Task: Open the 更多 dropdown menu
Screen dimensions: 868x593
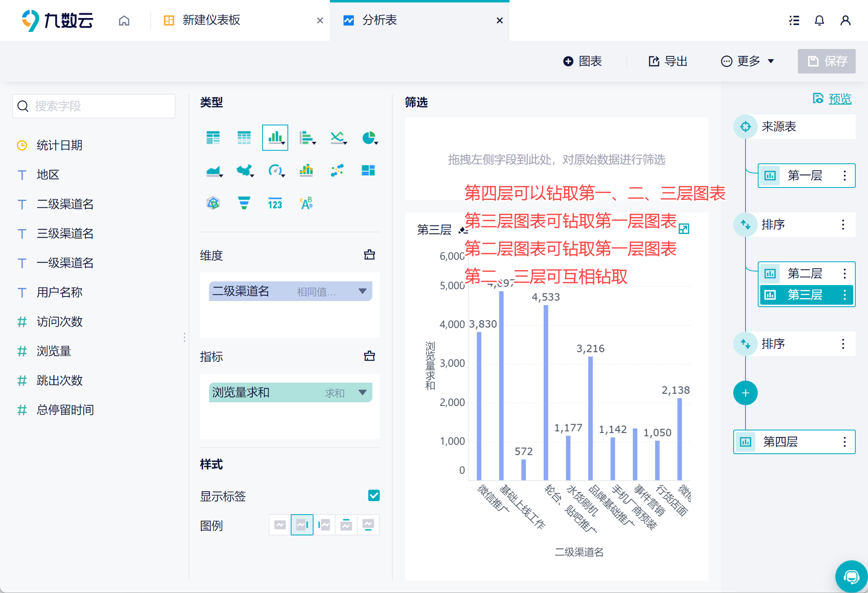Action: tap(748, 61)
